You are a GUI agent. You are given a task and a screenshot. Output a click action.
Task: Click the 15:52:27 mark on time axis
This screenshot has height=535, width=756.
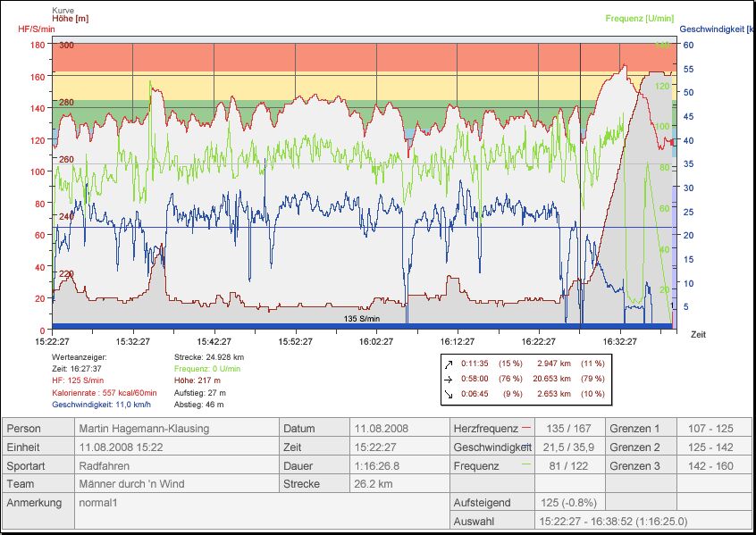[295, 341]
